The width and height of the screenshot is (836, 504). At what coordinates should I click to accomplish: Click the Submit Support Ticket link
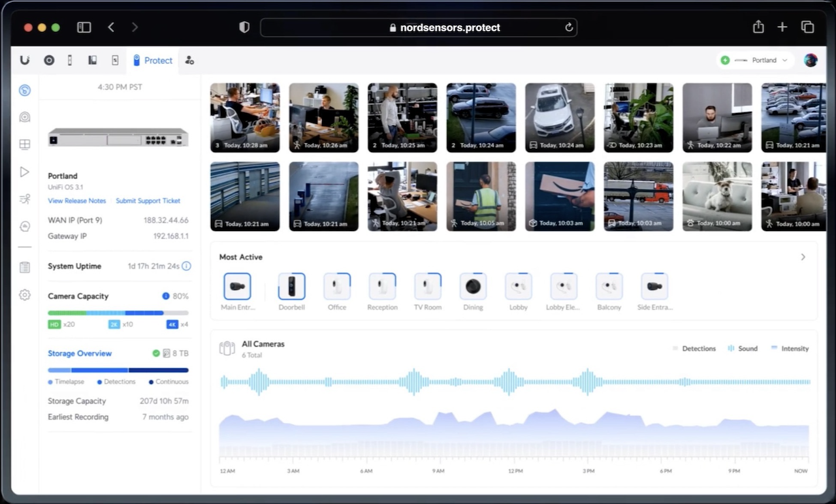148,201
